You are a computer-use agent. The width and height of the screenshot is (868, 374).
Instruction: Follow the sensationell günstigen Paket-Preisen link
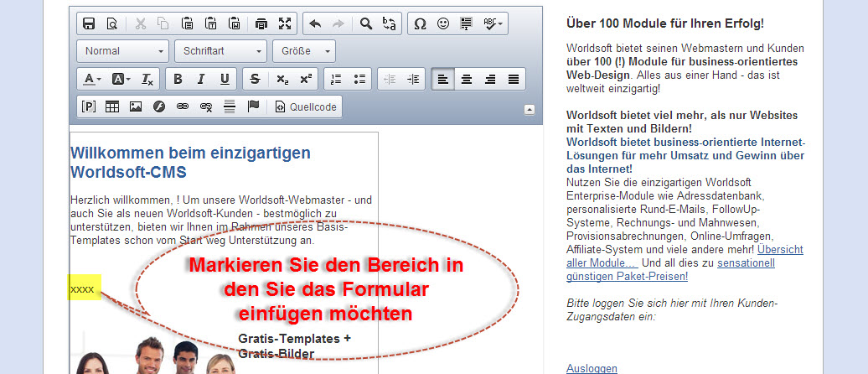click(x=670, y=269)
